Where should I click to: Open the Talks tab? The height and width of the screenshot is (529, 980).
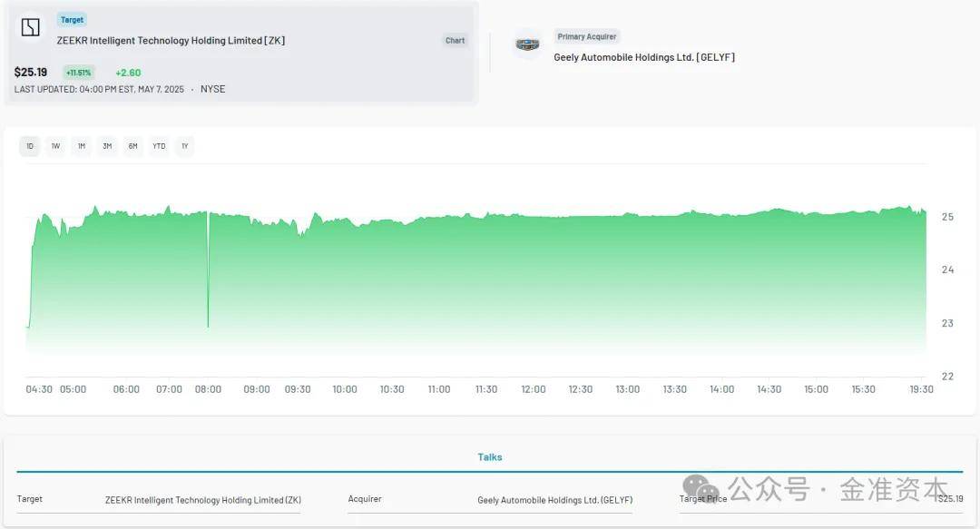pyautogui.click(x=490, y=457)
